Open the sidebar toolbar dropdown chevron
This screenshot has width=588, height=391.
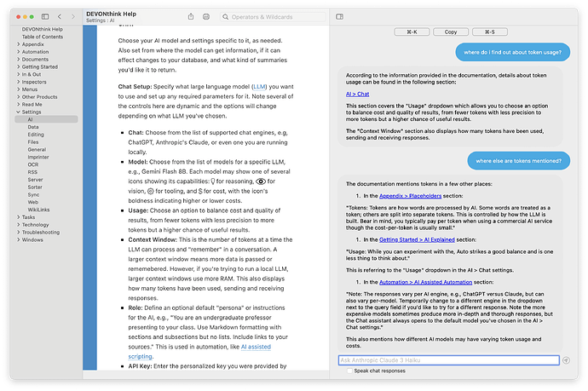[50, 16]
